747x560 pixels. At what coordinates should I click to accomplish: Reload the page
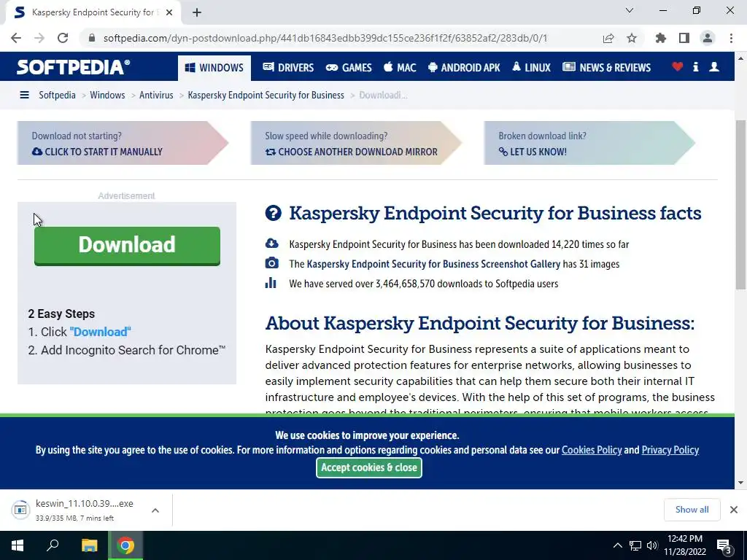63,38
